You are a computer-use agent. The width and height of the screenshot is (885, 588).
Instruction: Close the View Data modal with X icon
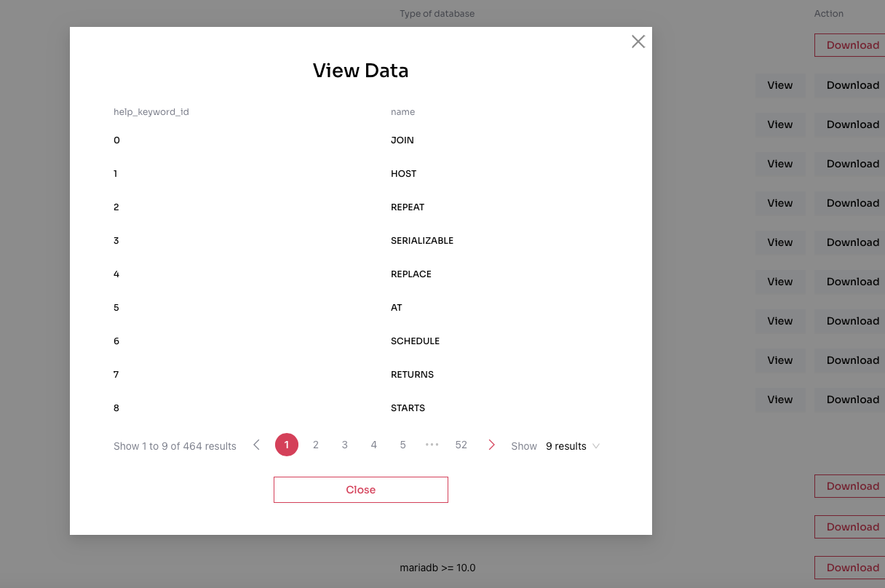[x=638, y=41]
